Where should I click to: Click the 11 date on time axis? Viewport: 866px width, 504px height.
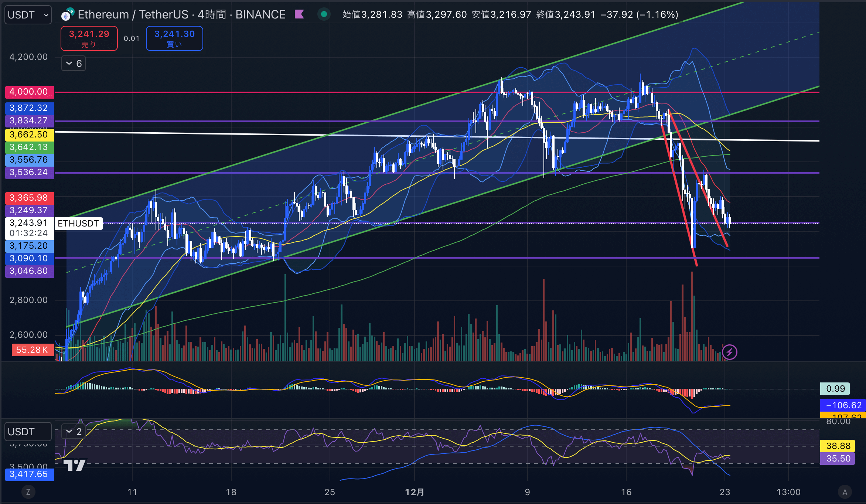point(132,492)
